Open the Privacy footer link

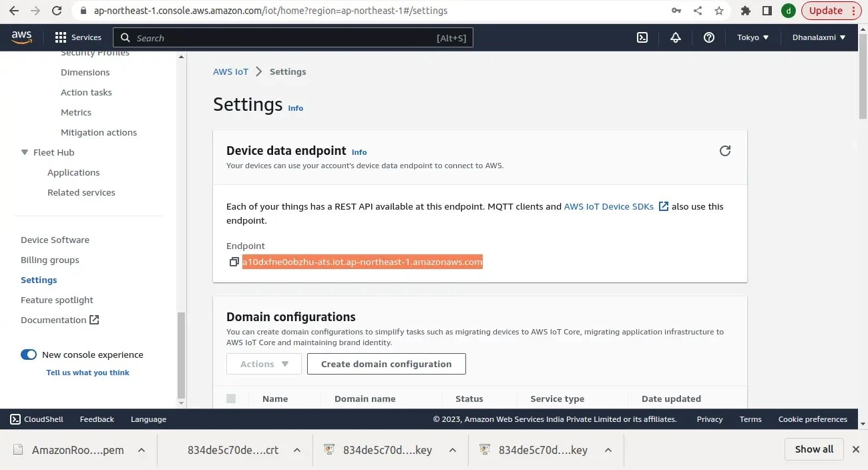tap(710, 419)
